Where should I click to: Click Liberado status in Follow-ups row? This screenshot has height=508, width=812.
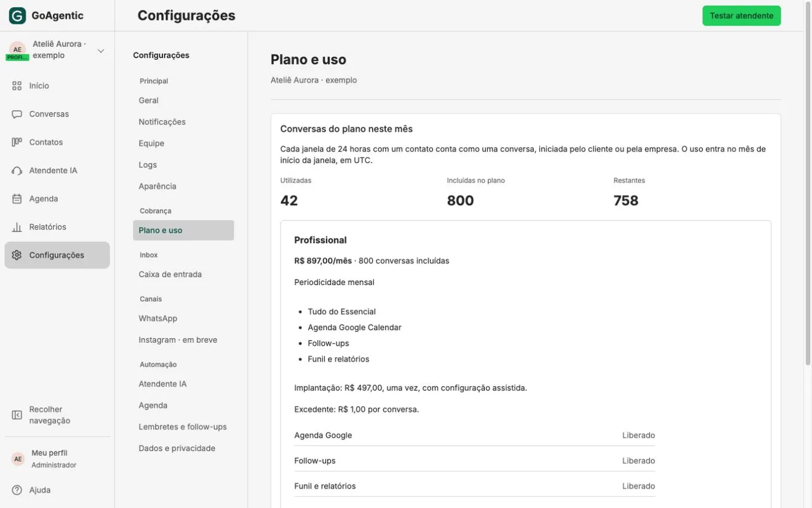pyautogui.click(x=639, y=461)
